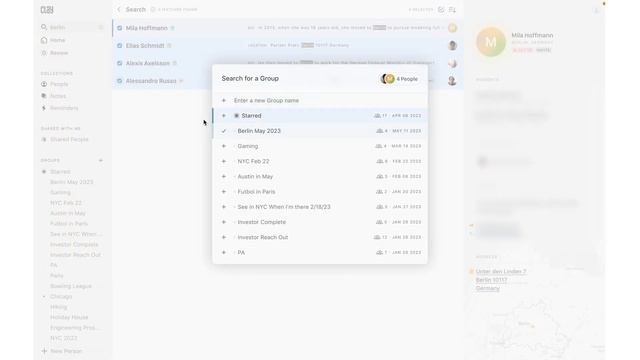Click Starred group label in dialog

point(251,116)
